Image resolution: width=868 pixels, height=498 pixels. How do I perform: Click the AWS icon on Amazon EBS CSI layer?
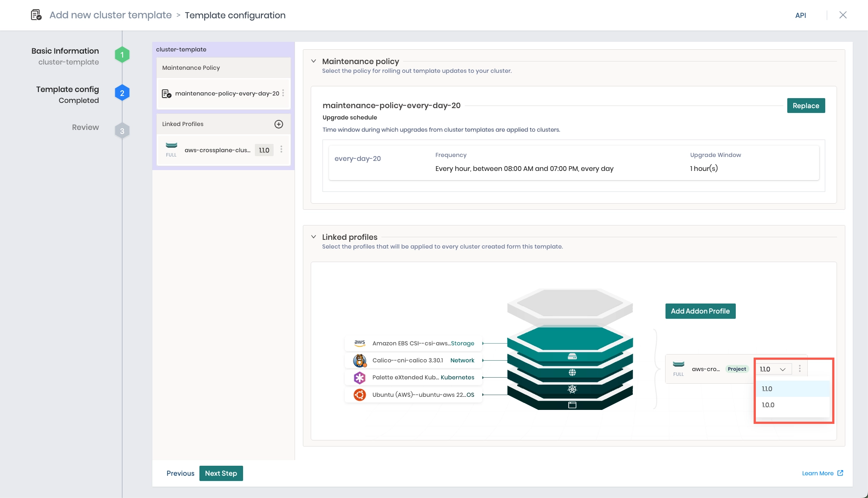click(x=359, y=343)
